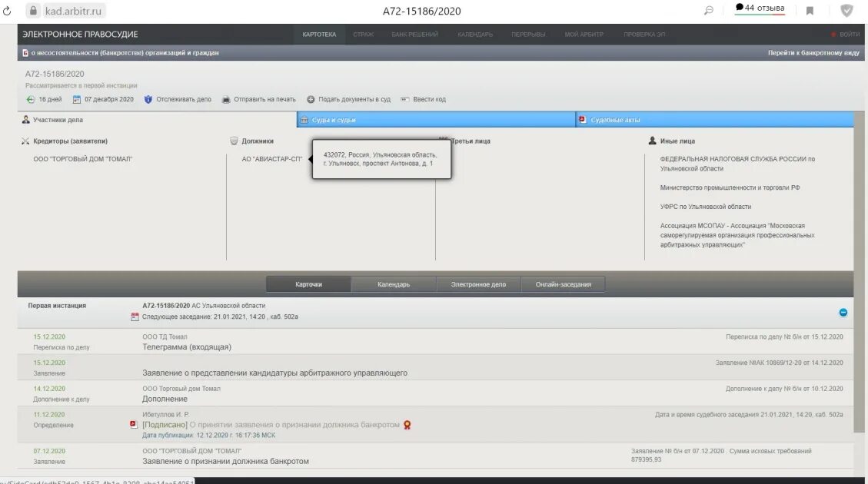The height and width of the screenshot is (484, 868).
Task: Select УФРС по Ульяновской области
Action: pyautogui.click(x=705, y=207)
